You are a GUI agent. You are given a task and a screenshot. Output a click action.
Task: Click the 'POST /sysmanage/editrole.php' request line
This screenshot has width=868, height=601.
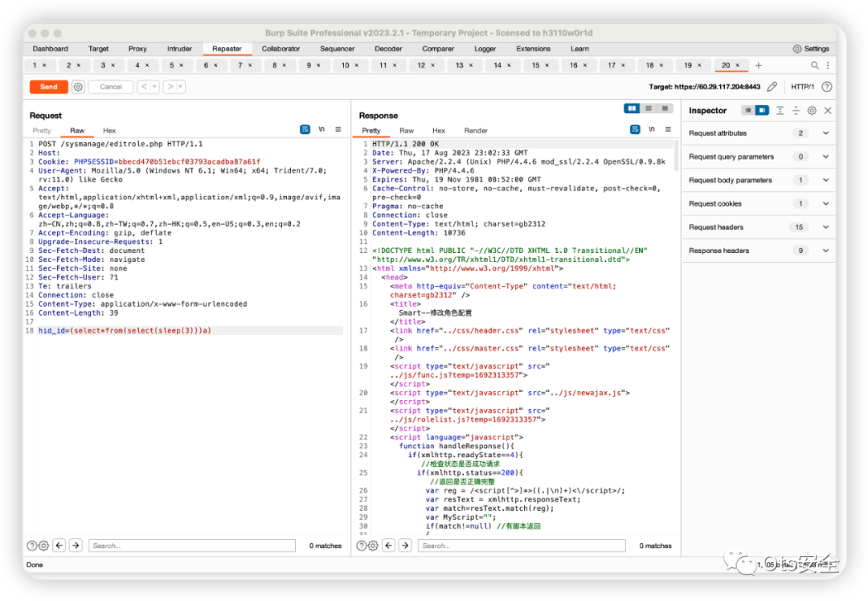(120, 144)
